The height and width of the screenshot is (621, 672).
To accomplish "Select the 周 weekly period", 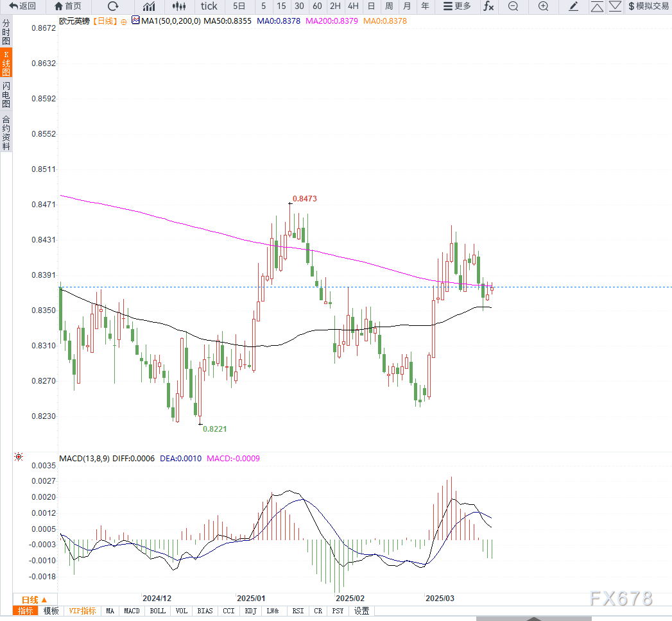I will [389, 6].
